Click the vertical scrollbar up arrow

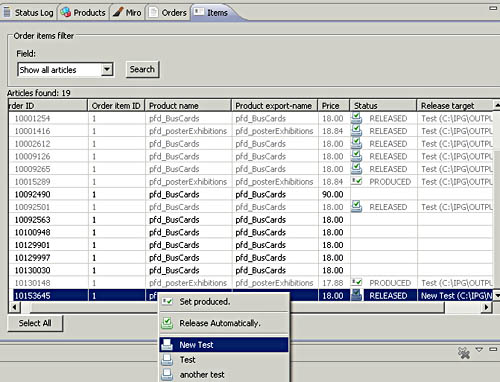pyautogui.click(x=497, y=105)
